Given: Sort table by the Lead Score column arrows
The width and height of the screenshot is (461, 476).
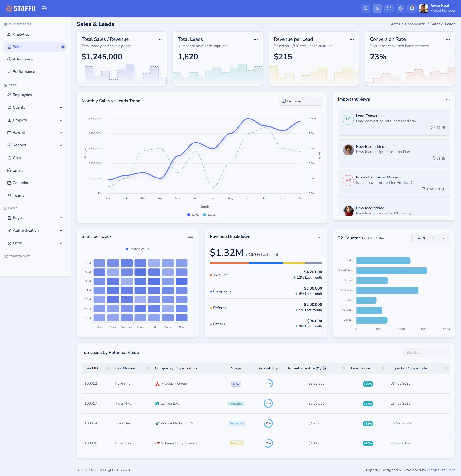Looking at the screenshot, I should (x=383, y=368).
